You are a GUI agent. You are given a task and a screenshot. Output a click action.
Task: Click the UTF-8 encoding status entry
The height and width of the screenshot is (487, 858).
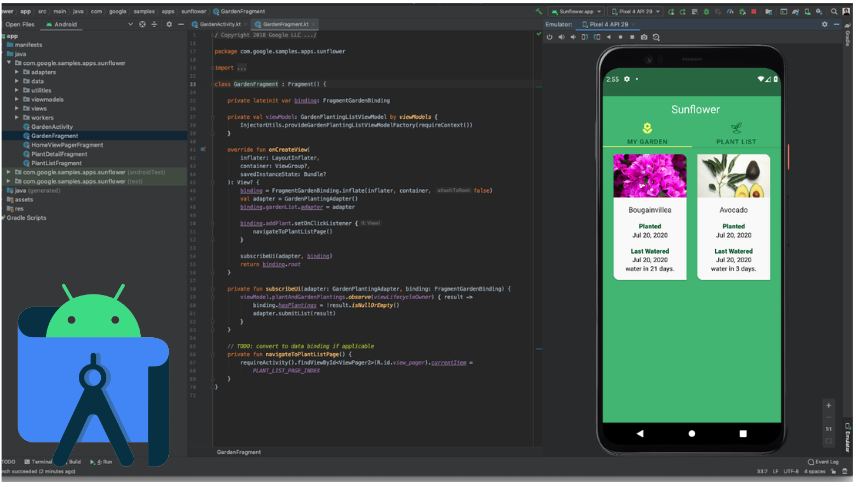[x=791, y=471]
